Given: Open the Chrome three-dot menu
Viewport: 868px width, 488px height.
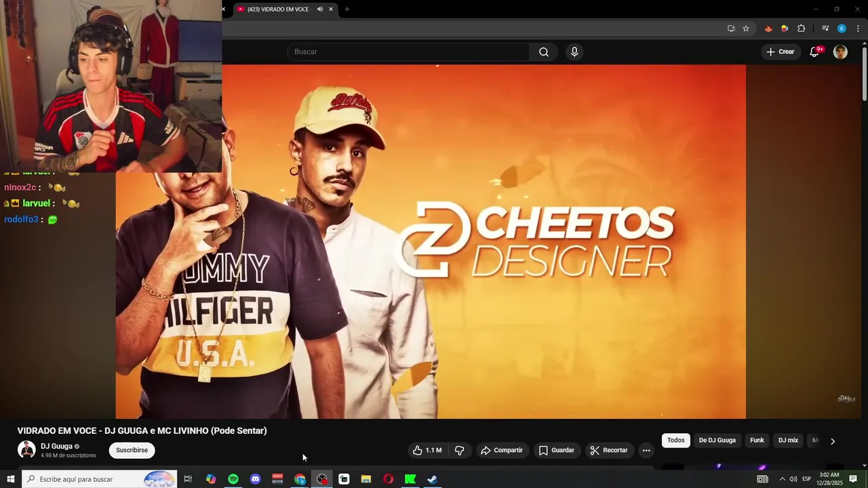Looking at the screenshot, I should click(858, 28).
